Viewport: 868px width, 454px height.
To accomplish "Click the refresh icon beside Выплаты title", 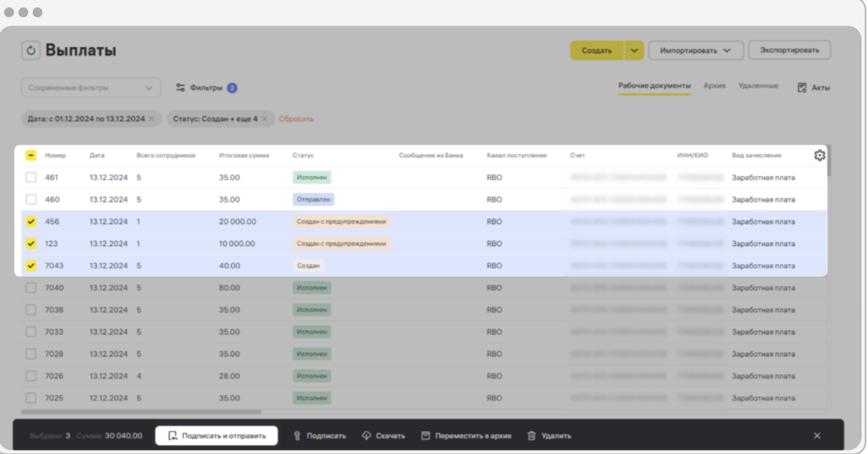I will tap(30, 51).
